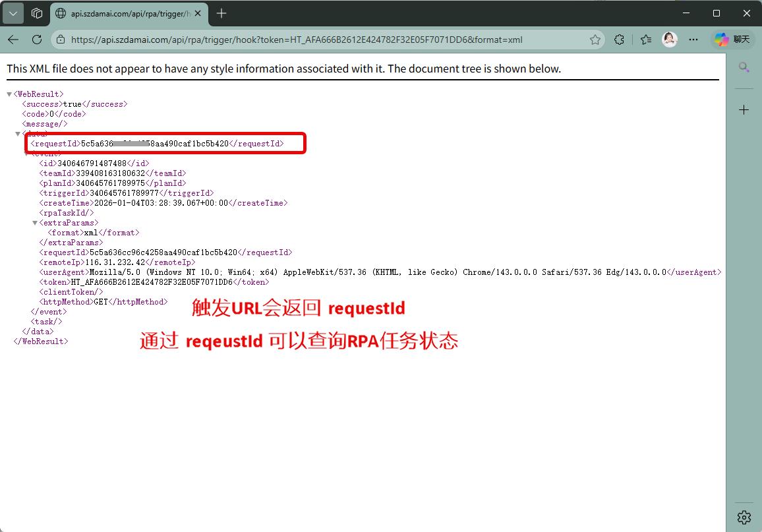Screen dimensions: 762x532
Task: Click the sidebar search icon
Action: (x=744, y=67)
